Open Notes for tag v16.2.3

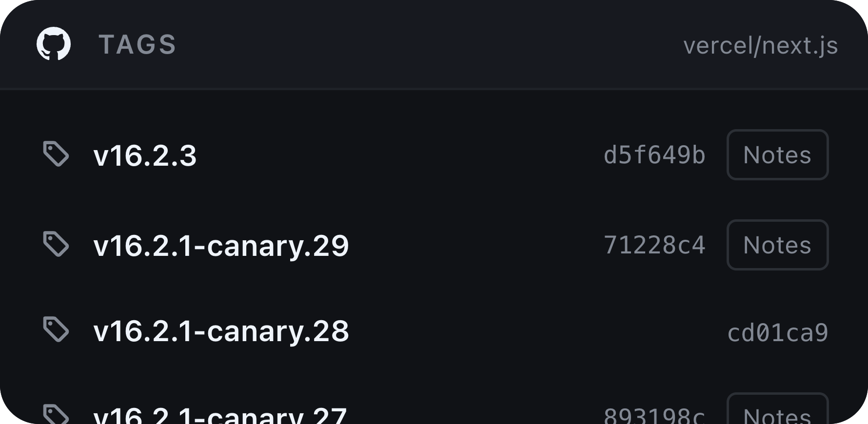point(777,155)
